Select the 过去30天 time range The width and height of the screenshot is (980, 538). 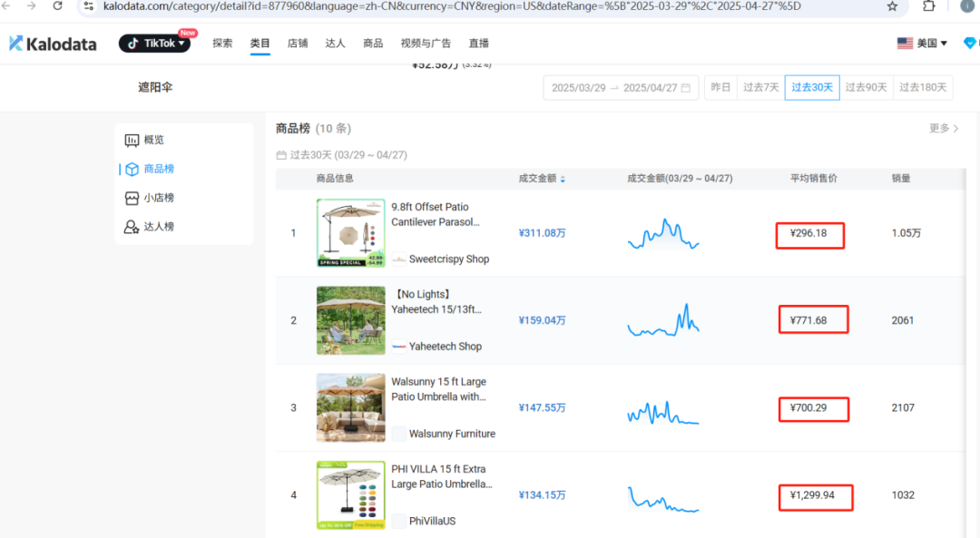coord(812,87)
